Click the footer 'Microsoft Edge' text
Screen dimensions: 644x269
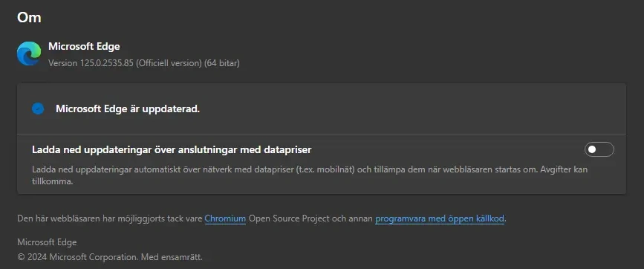click(47, 242)
